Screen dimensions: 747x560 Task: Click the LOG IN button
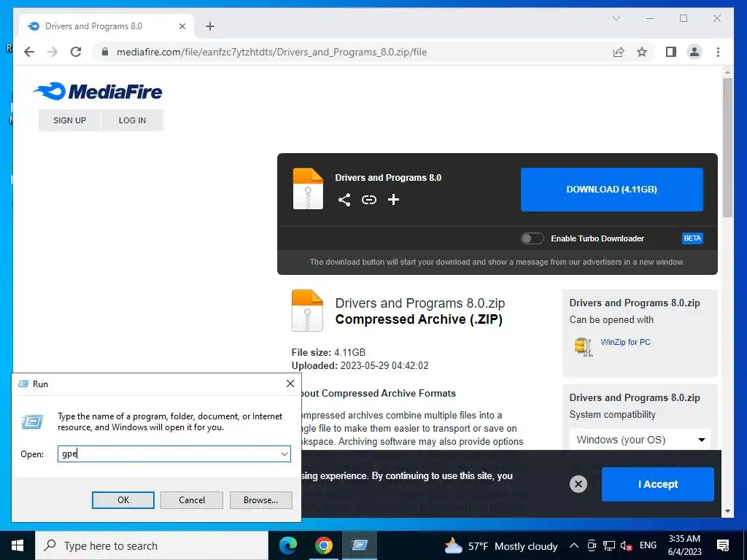click(133, 120)
